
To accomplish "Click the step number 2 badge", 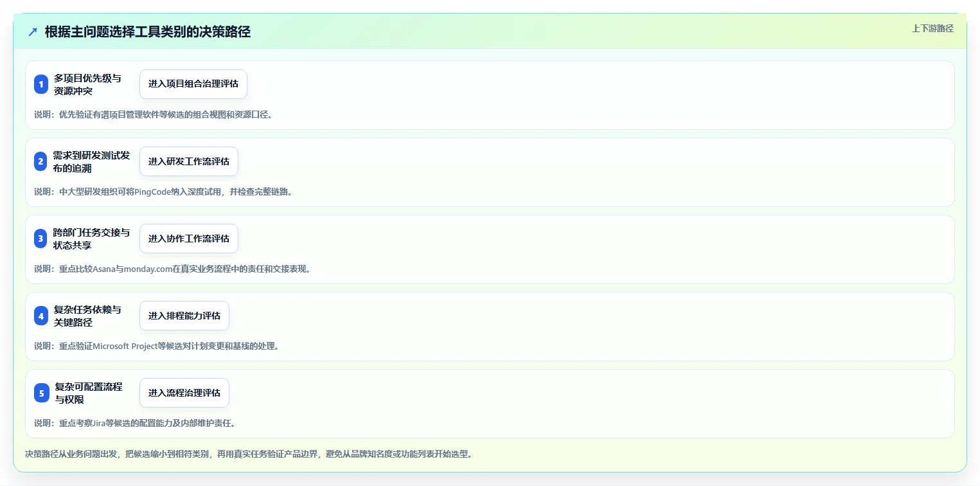I will [x=41, y=161].
